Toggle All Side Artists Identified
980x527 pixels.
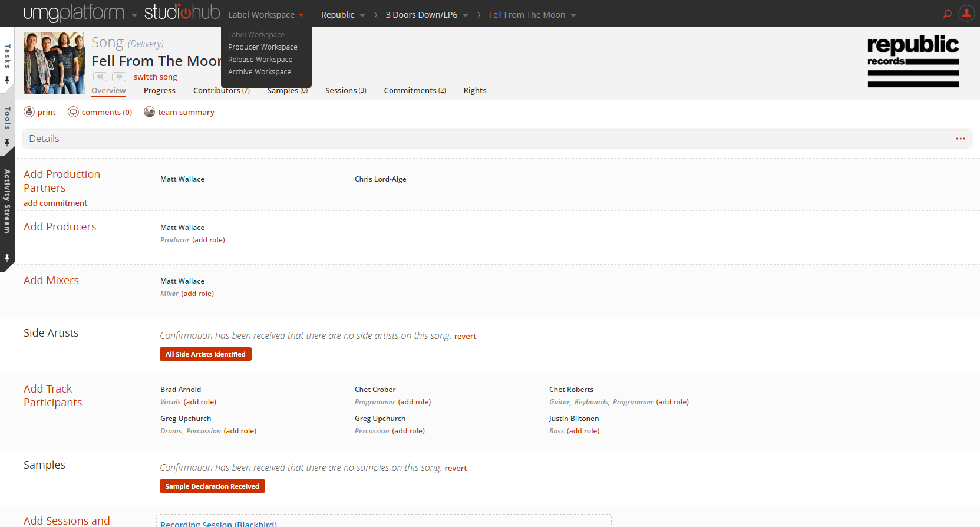pyautogui.click(x=205, y=354)
